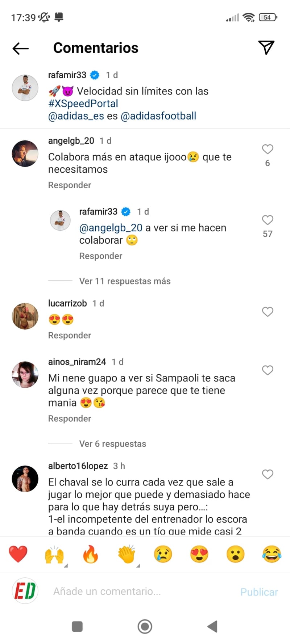Open the @adidasfootball mention
The width and height of the screenshot is (290, 644).
(158, 116)
